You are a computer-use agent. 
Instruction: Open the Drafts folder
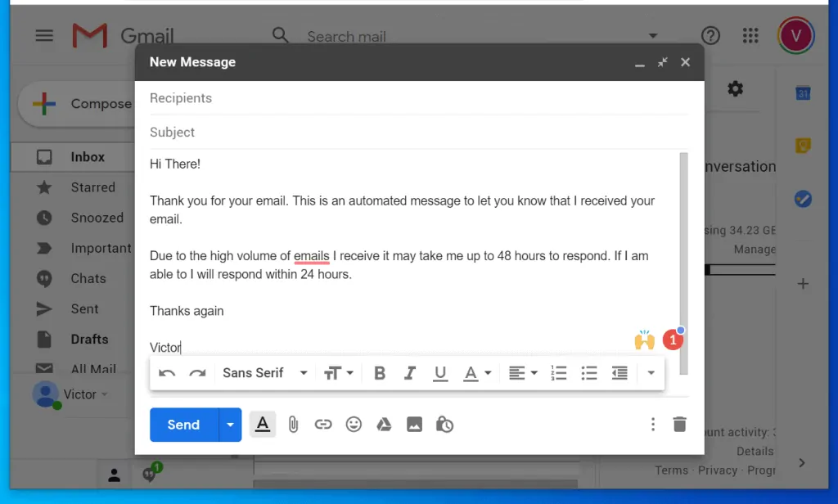coord(89,339)
